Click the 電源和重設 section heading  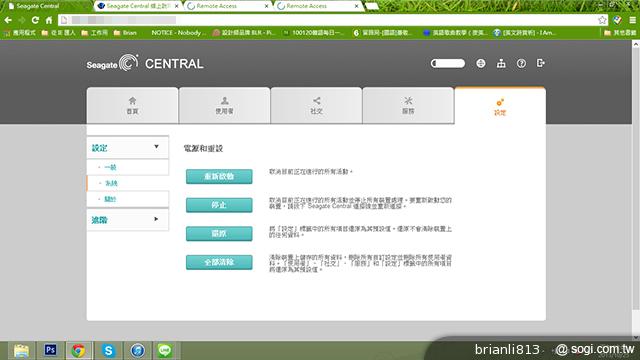pos(203,149)
